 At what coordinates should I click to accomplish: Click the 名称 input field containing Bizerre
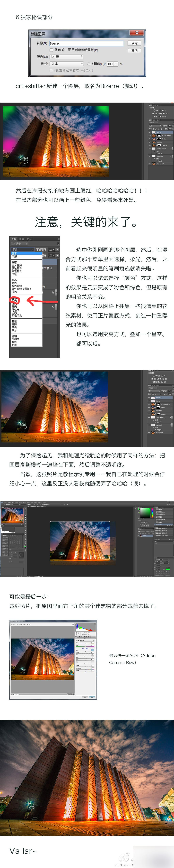tap(86, 43)
